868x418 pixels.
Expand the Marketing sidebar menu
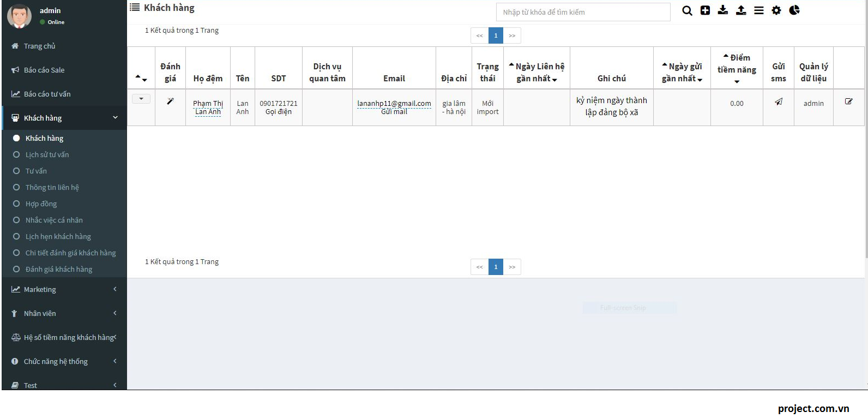[x=64, y=289]
